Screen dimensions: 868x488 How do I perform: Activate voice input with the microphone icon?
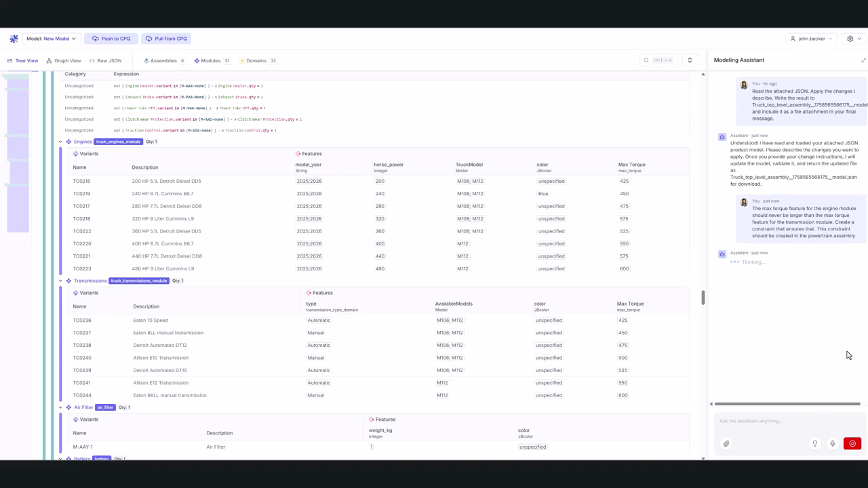coord(833,443)
